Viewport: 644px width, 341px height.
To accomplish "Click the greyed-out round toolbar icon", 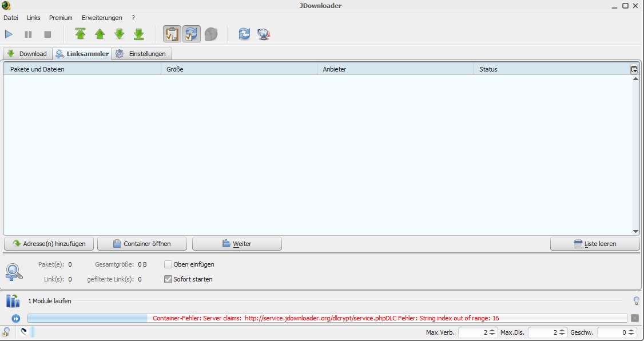I will tap(210, 34).
